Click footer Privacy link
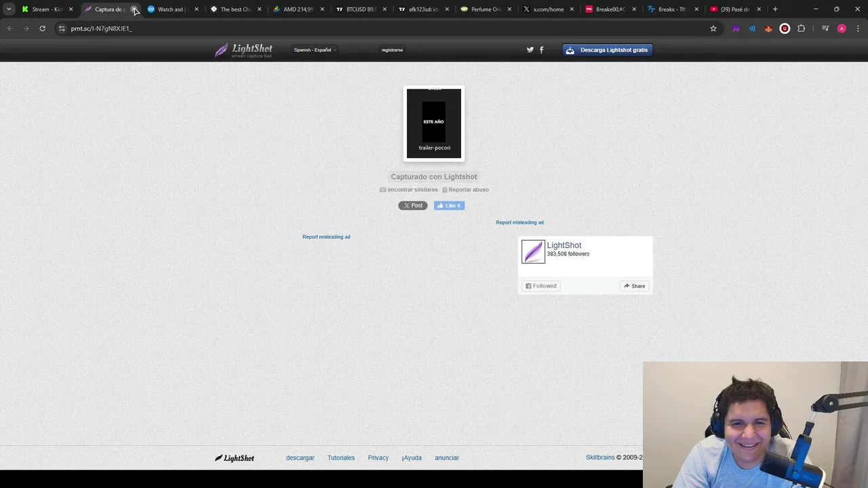Image resolution: width=868 pixels, height=488 pixels. 378,458
